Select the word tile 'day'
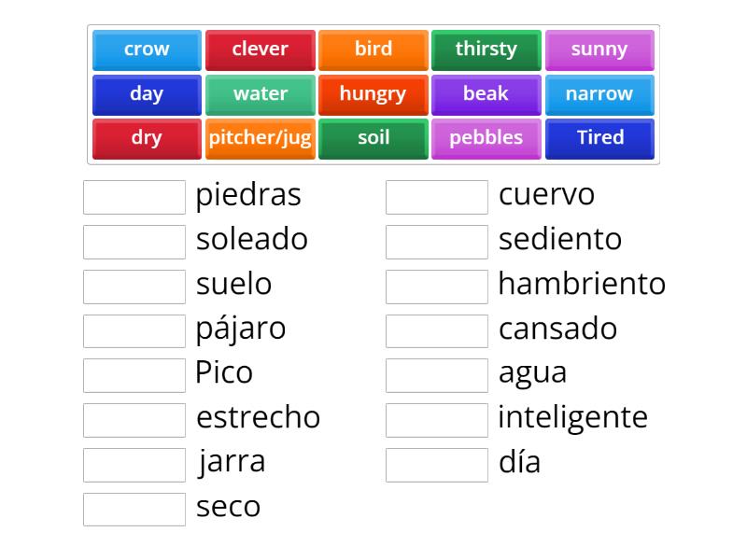 pyautogui.click(x=146, y=93)
